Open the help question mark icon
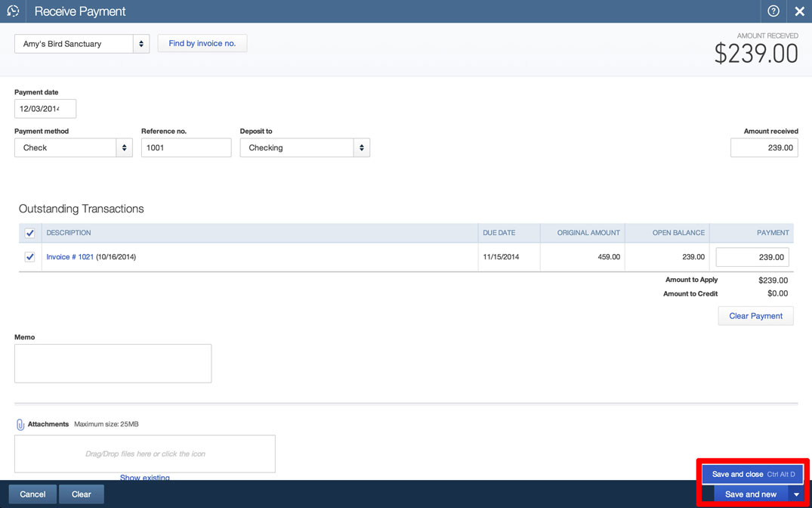The width and height of the screenshot is (812, 508). click(x=773, y=11)
